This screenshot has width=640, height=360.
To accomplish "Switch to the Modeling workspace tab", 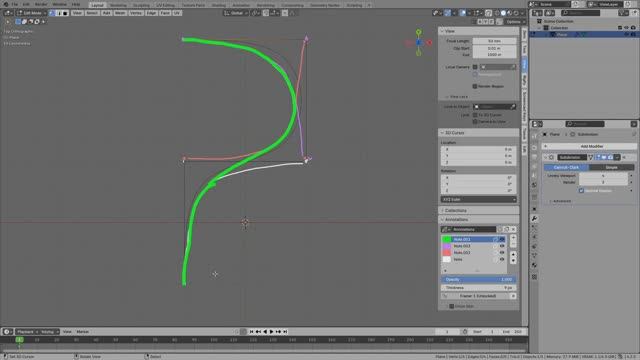I will tap(118, 5).
